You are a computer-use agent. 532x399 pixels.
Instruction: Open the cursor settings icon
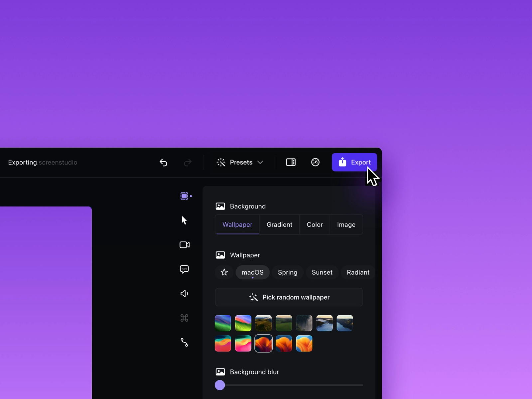[184, 220]
